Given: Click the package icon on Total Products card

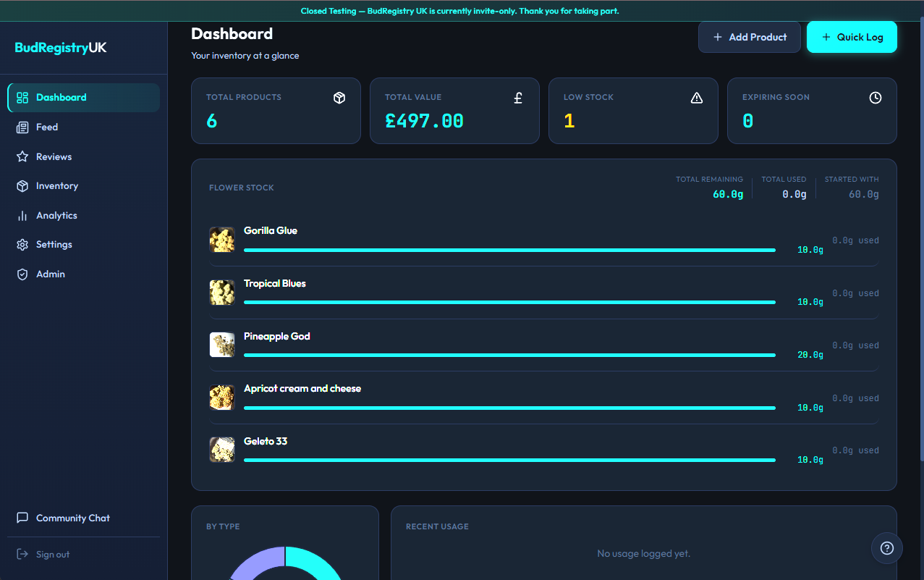Looking at the screenshot, I should coord(339,97).
